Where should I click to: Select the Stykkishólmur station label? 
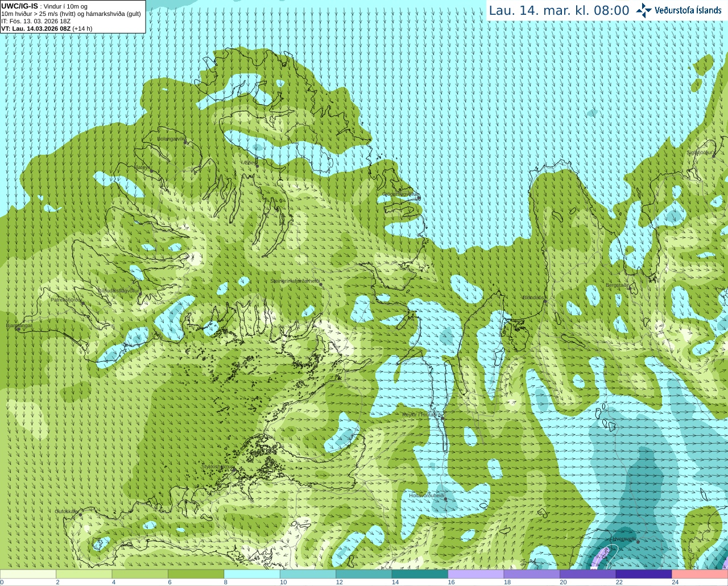[218, 467]
